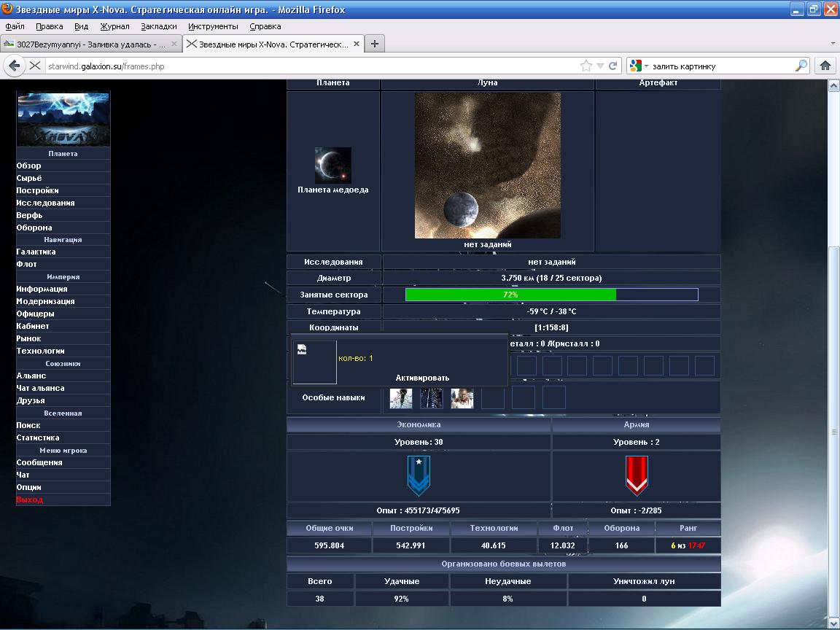840x630 pixels.
Task: Open a new browser tab
Action: 375,44
